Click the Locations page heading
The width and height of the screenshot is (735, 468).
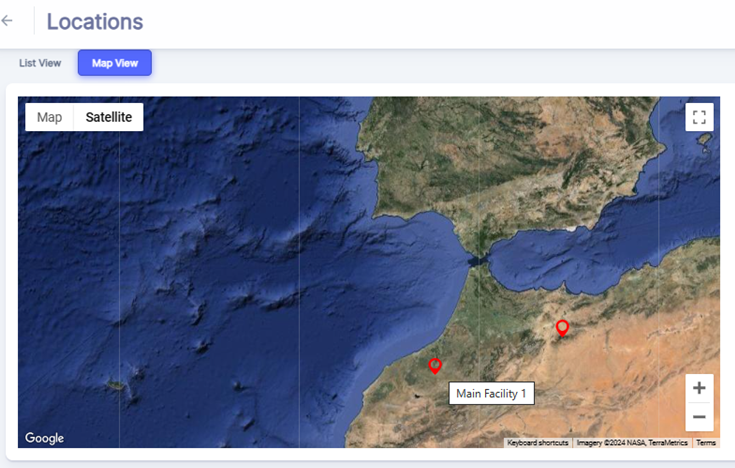click(x=95, y=21)
